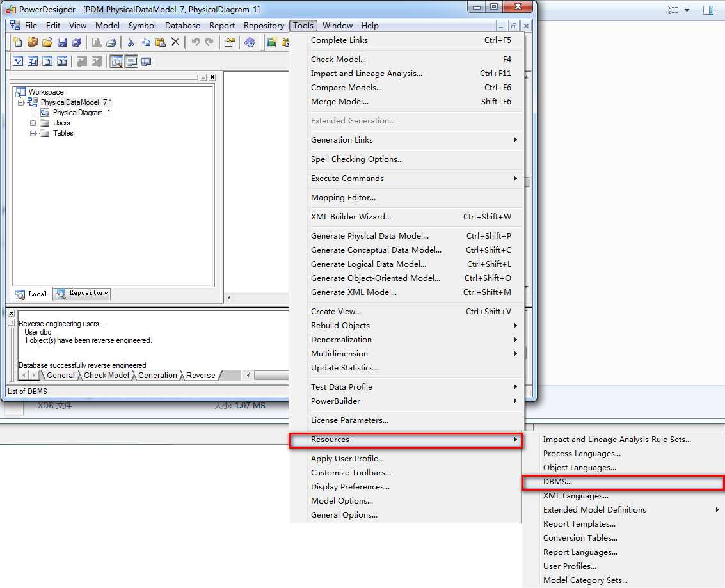Click the New Model toolbar icon
The width and height of the screenshot is (725, 588).
pos(17,42)
